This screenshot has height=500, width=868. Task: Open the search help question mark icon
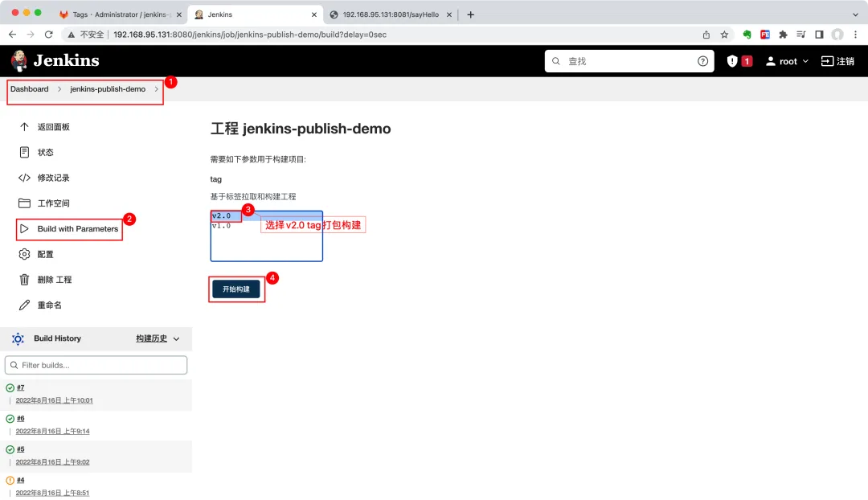(702, 61)
